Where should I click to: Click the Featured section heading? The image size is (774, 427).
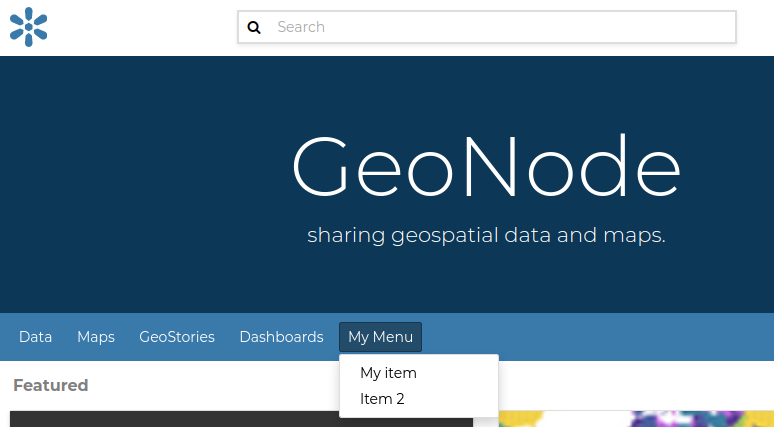[x=50, y=385]
